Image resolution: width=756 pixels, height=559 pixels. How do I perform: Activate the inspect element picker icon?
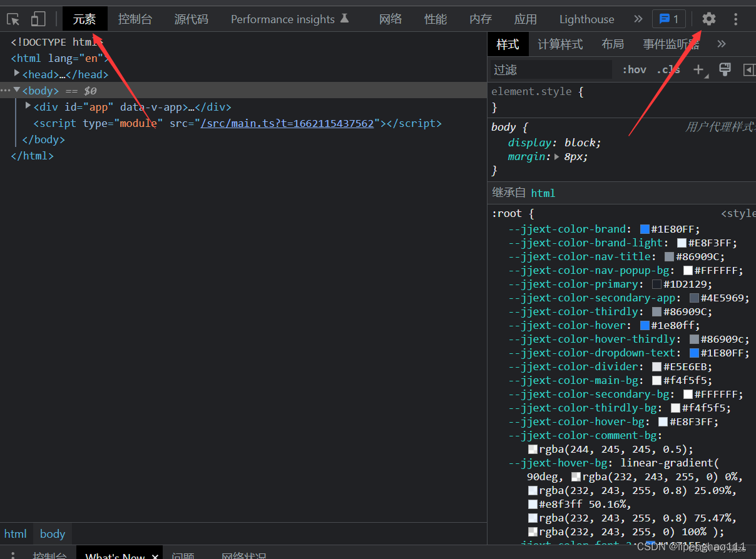tap(13, 19)
